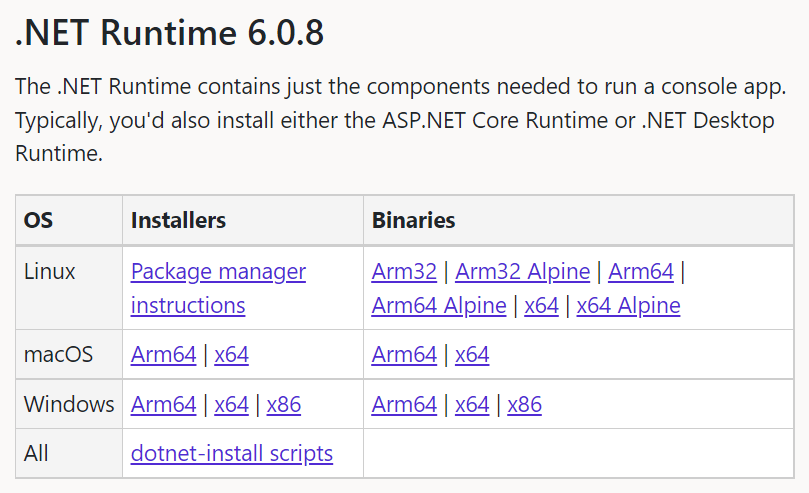Screen dimensions: 809x493
Task: Download macOS Arm64 installer
Action: click(163, 355)
